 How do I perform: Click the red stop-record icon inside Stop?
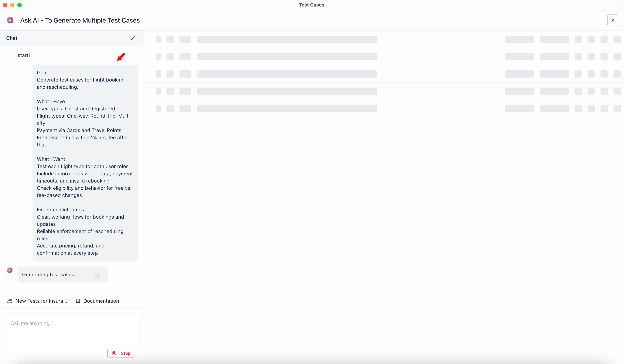click(114, 353)
